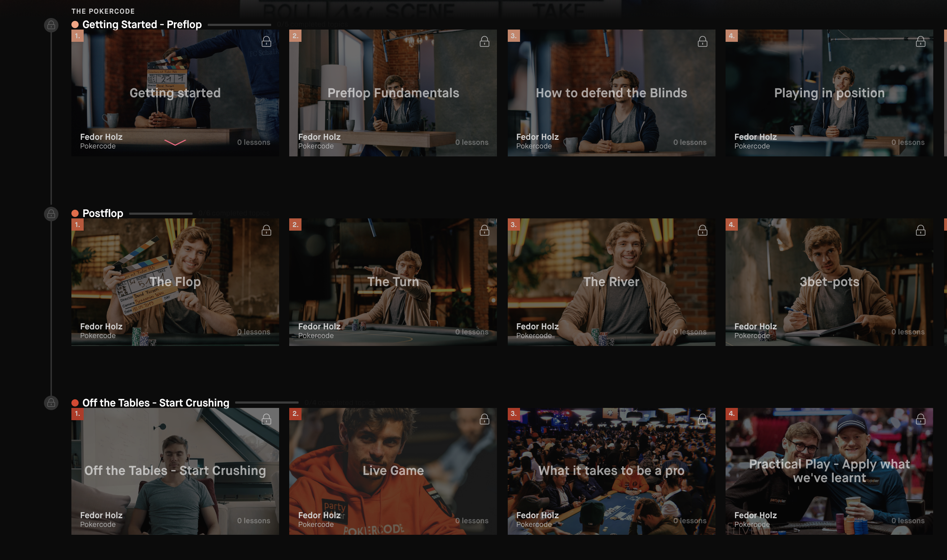Click 'Pokercode' on 3bet-pots card
This screenshot has width=947, height=560.
(x=752, y=335)
